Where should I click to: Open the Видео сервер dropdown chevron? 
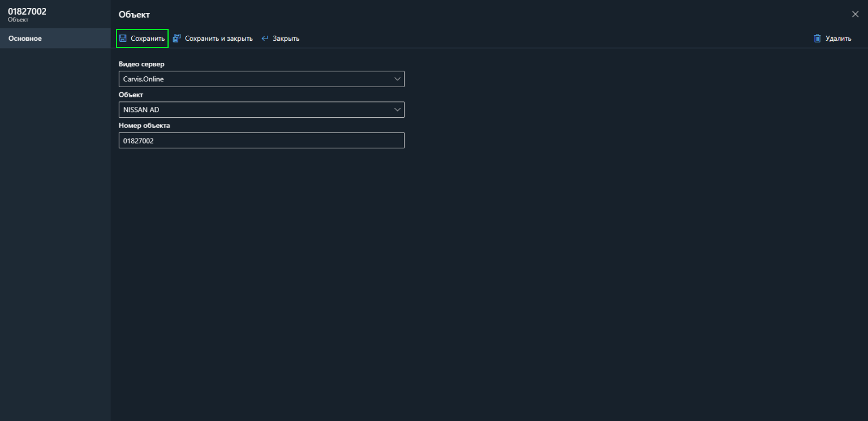tap(397, 79)
